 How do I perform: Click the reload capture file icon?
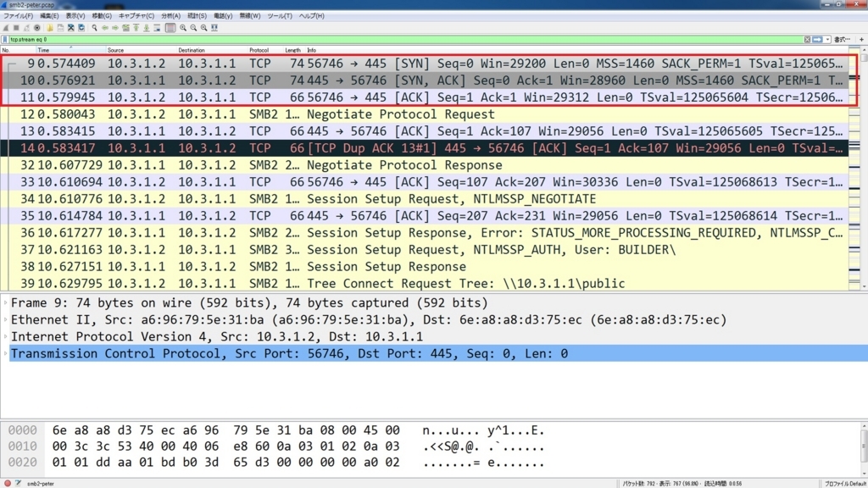tap(81, 28)
